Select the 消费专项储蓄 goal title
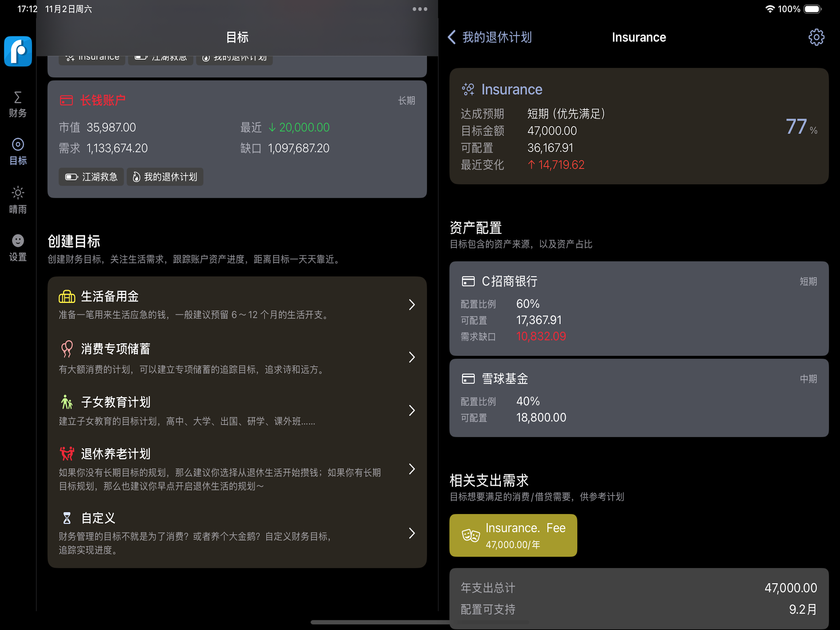 [x=115, y=349]
